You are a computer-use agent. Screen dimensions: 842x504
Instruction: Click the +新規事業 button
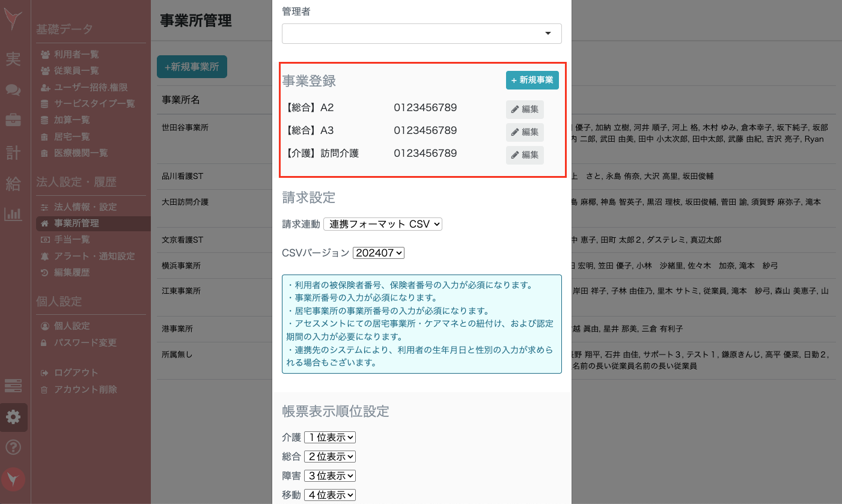point(531,79)
